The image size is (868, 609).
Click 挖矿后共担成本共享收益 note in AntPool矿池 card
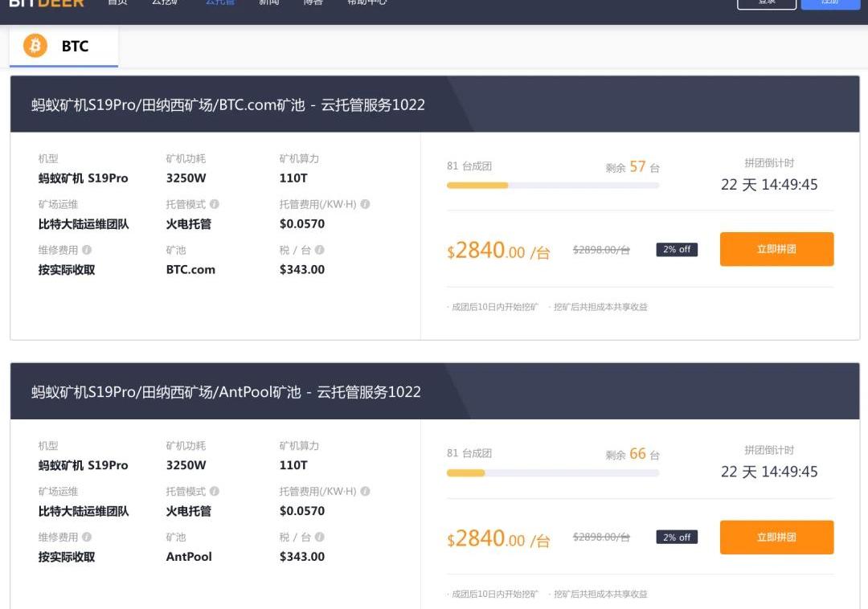point(600,594)
